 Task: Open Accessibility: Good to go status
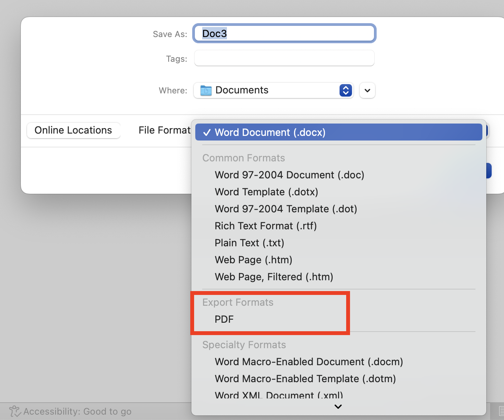(x=70, y=412)
